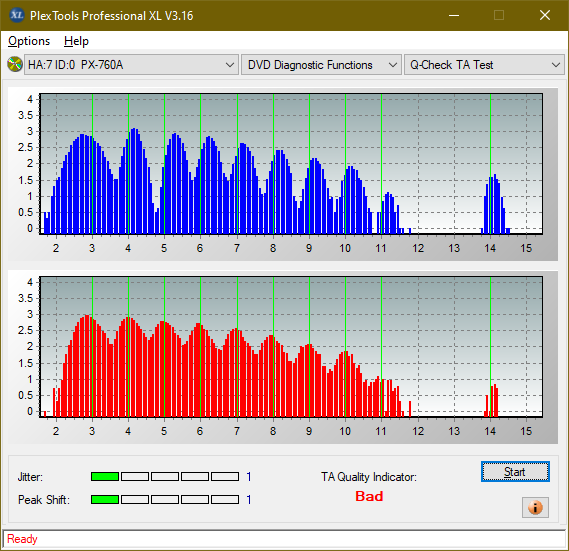Minimize the PlexTools window
Image resolution: width=569 pixels, height=551 pixels.
click(454, 15)
